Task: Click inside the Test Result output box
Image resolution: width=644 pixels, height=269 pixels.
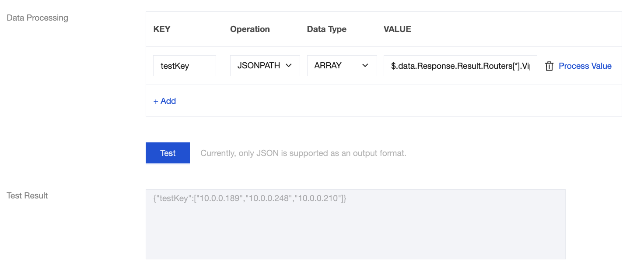Action: pyautogui.click(x=355, y=228)
